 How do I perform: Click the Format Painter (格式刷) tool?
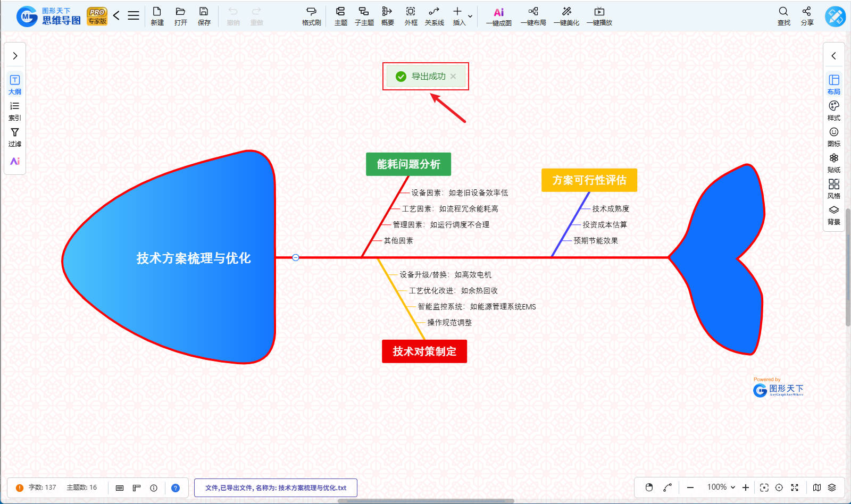click(311, 16)
